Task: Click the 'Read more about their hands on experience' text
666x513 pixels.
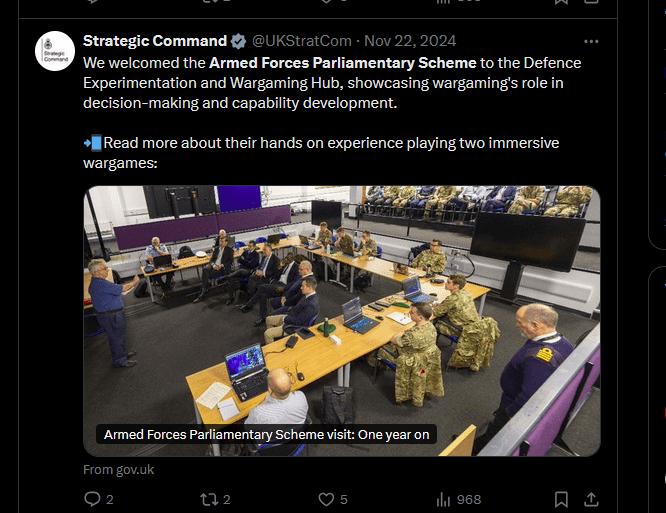Action: 330,143
